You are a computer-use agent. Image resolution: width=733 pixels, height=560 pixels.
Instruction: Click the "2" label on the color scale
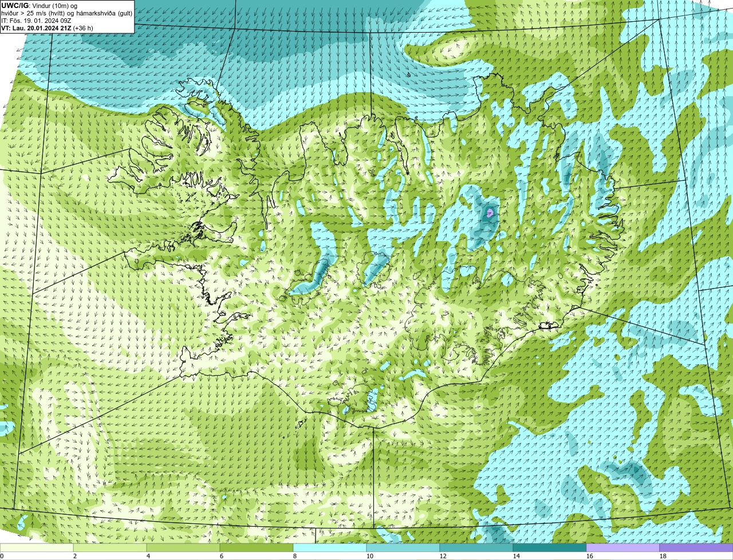point(75,556)
